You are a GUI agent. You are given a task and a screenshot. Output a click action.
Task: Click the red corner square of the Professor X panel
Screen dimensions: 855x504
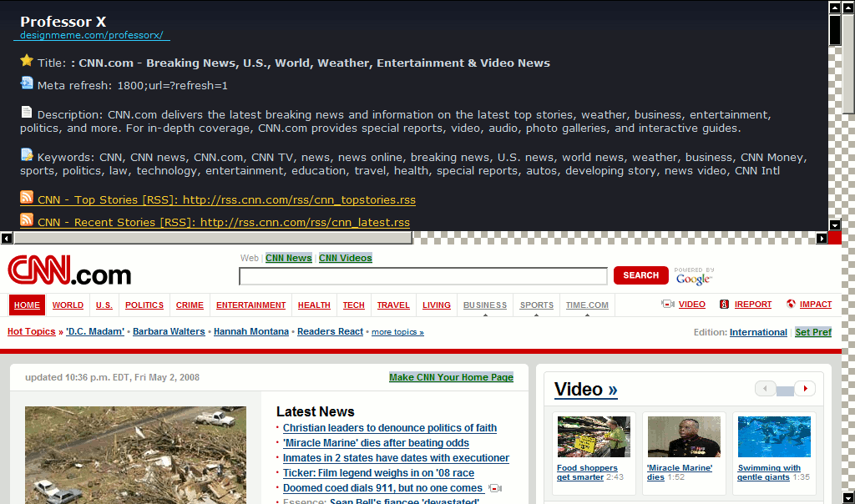point(835,238)
